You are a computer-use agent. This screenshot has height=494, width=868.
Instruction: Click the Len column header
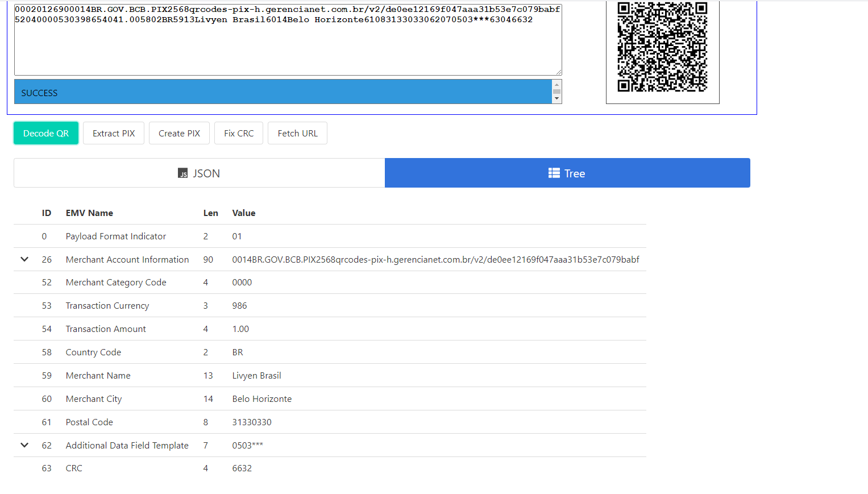(x=210, y=213)
